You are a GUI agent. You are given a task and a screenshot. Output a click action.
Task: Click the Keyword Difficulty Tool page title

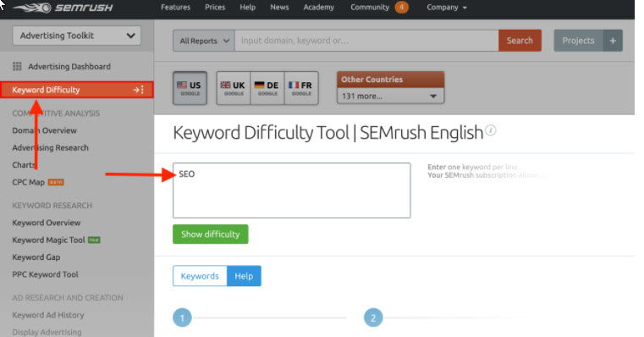(x=328, y=133)
